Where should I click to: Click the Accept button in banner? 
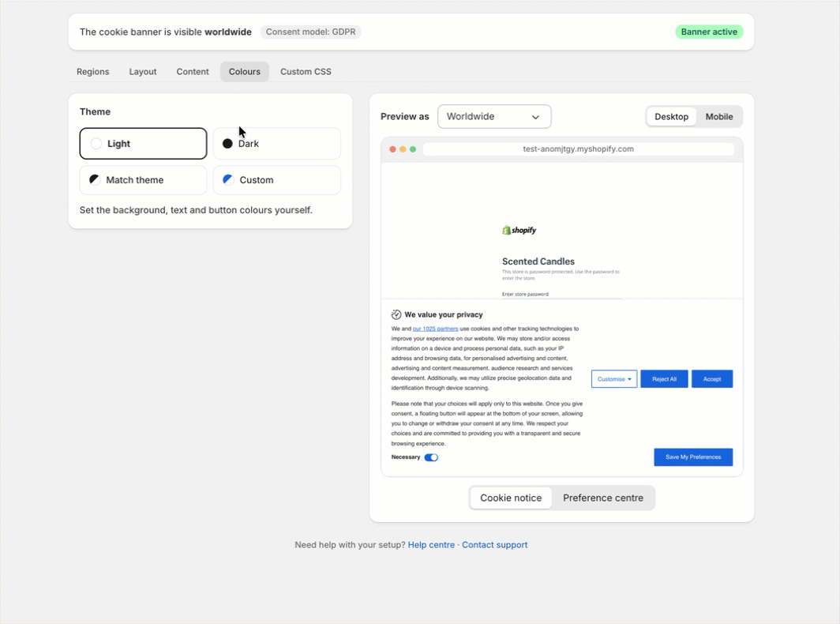(x=712, y=379)
